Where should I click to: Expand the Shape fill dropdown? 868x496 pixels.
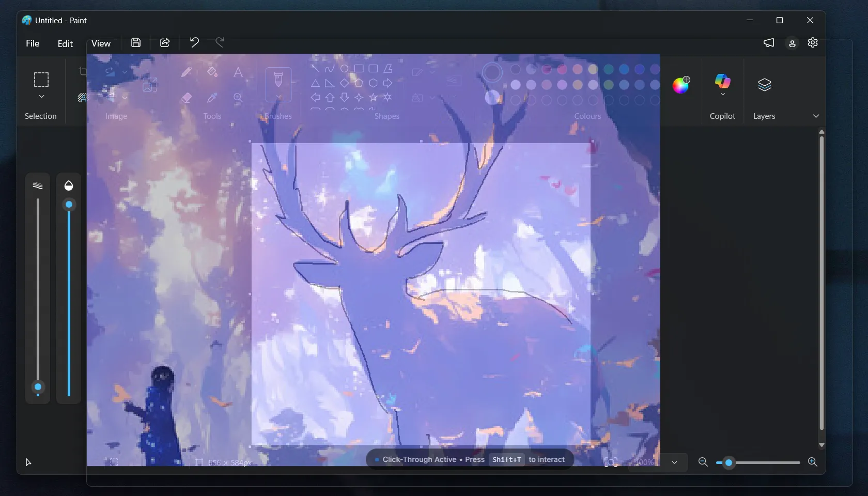click(x=432, y=97)
